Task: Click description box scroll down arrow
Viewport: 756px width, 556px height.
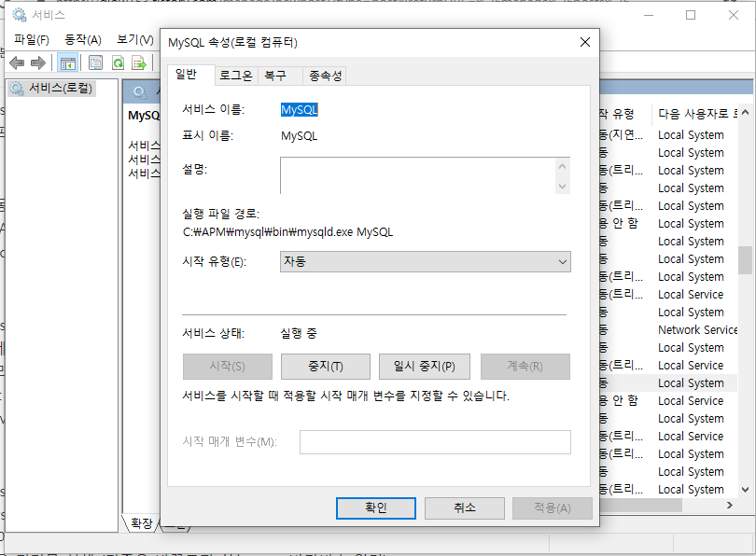Action: [x=562, y=186]
